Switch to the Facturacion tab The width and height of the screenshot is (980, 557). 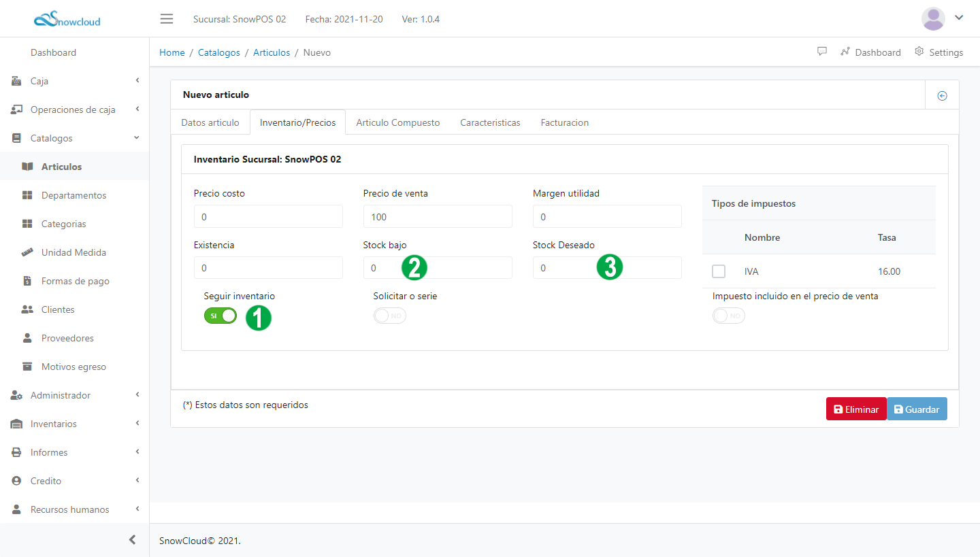click(564, 123)
